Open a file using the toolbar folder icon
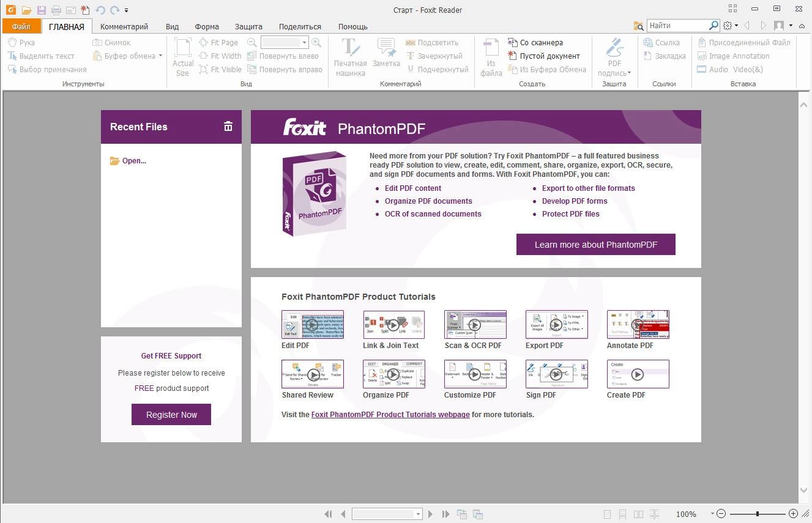The width and height of the screenshot is (812, 523). [x=26, y=10]
